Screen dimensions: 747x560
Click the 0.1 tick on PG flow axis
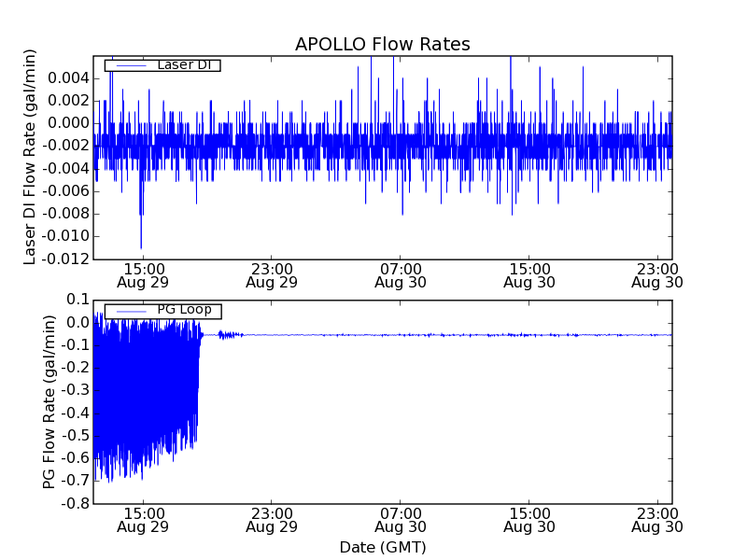click(78, 300)
